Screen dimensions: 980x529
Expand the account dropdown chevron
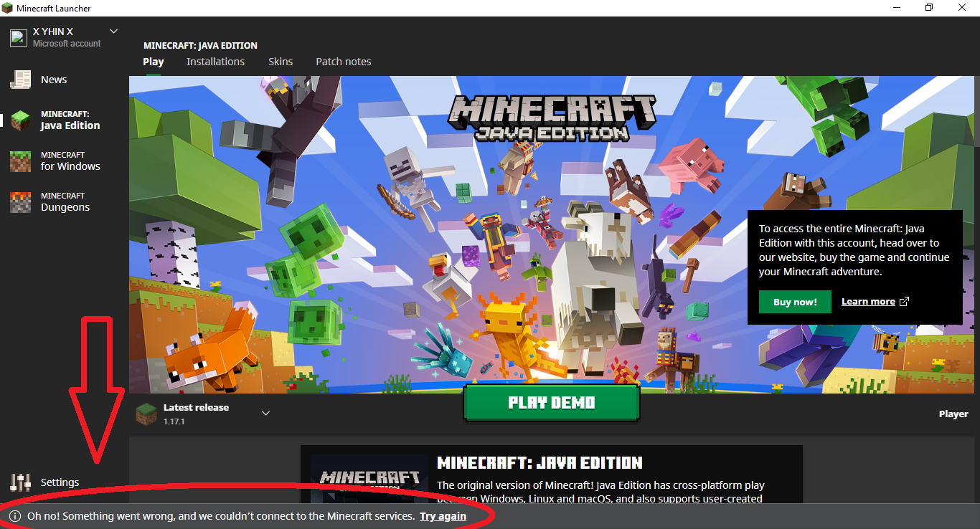coord(113,32)
